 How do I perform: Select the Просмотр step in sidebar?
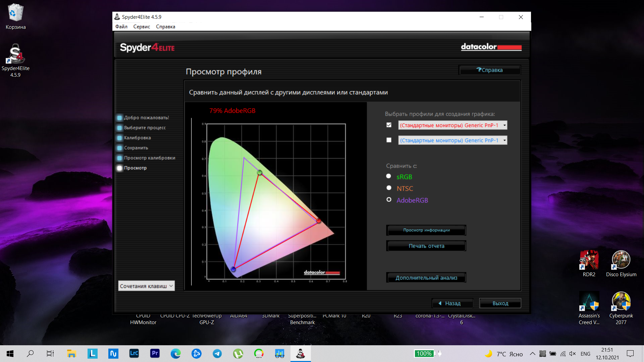(x=132, y=168)
